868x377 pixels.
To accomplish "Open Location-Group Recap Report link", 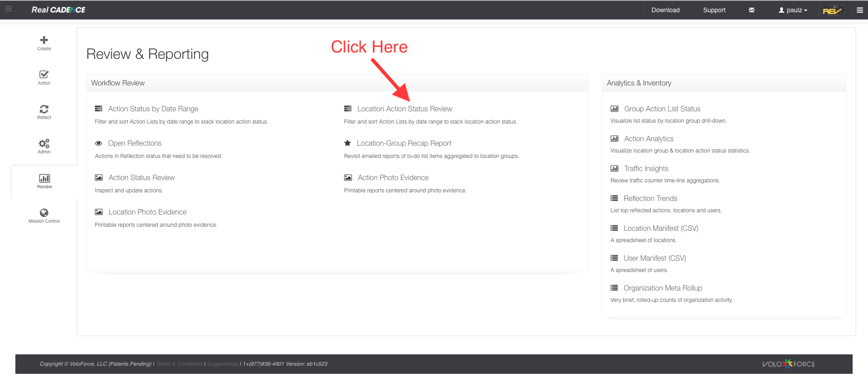I will pyautogui.click(x=404, y=143).
